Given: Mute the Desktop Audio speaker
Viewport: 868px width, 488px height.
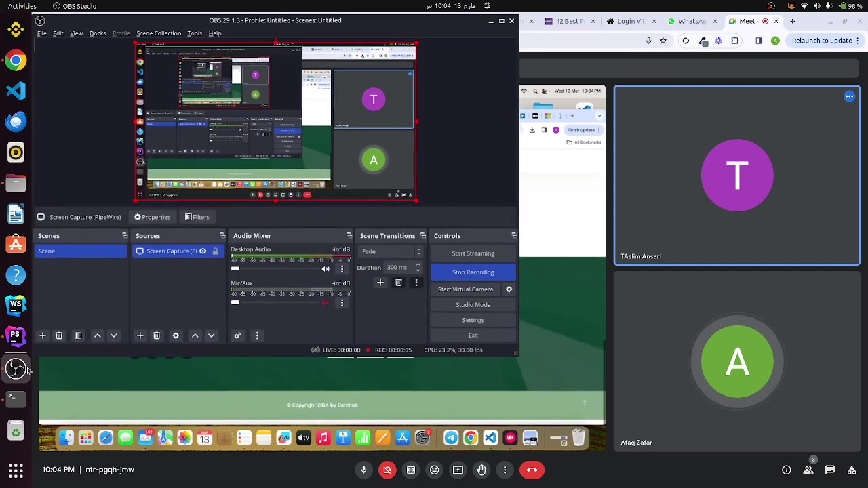Looking at the screenshot, I should point(325,269).
